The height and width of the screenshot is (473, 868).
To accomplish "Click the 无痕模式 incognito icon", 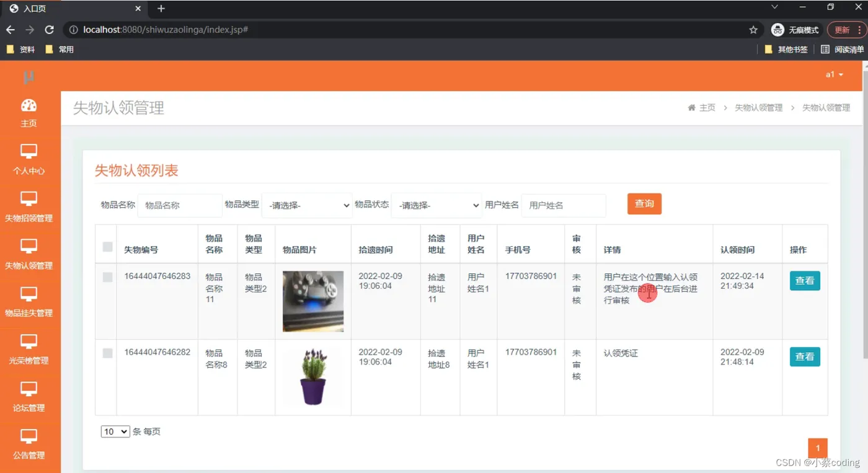I will (x=777, y=30).
